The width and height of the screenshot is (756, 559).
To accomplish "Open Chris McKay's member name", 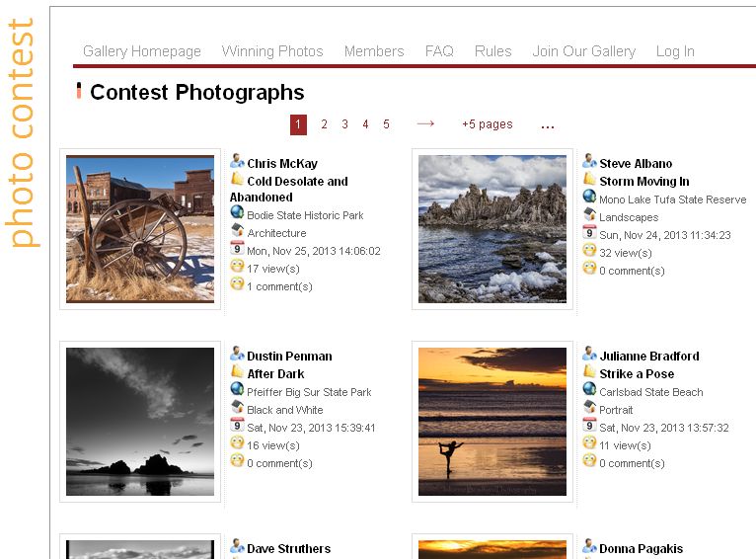I will 282,164.
